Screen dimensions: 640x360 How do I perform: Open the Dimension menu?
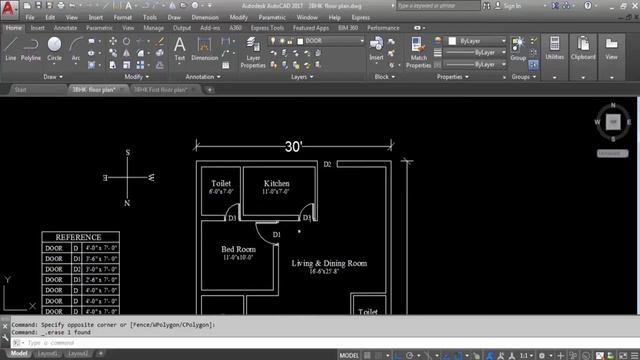(x=205, y=18)
